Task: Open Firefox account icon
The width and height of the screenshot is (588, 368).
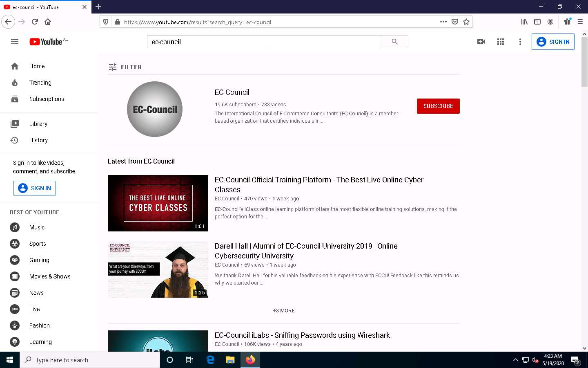Action: pyautogui.click(x=550, y=22)
